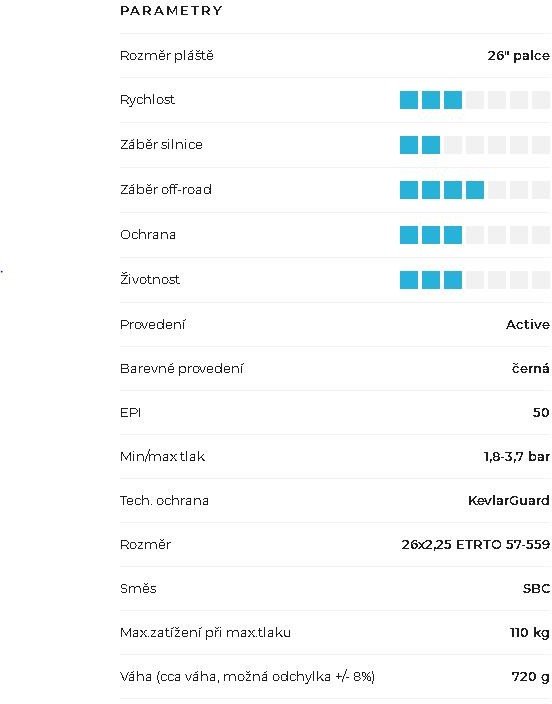Click the Min/max tlak label
The height and width of the screenshot is (704, 552).
point(163,457)
